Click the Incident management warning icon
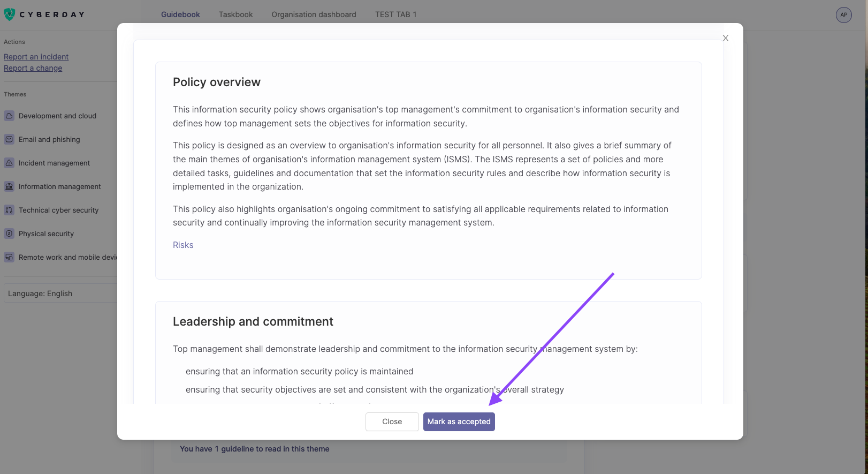This screenshot has height=474, width=868. pyautogui.click(x=9, y=163)
